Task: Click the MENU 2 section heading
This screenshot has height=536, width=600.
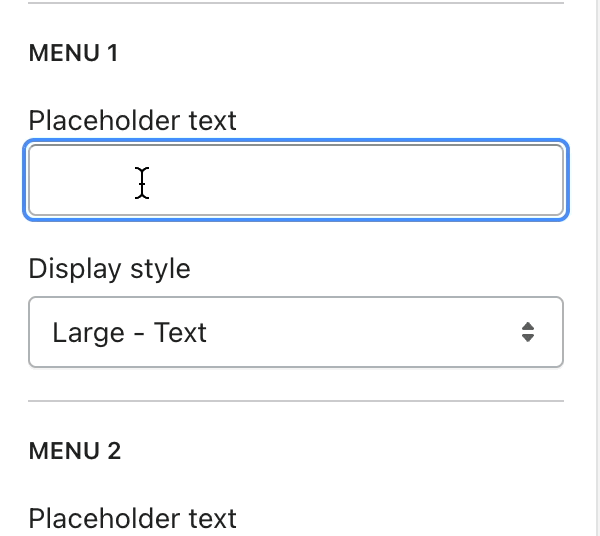Action: (75, 451)
